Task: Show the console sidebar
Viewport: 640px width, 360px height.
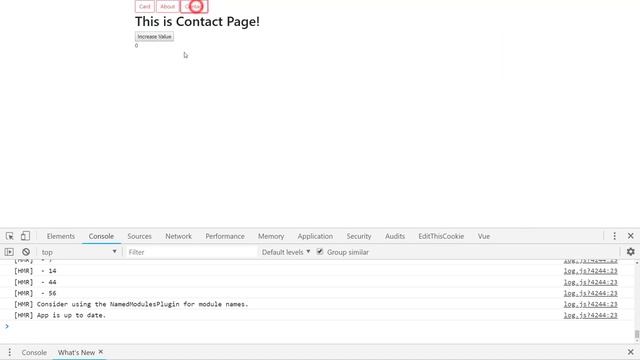Action: coord(9,252)
